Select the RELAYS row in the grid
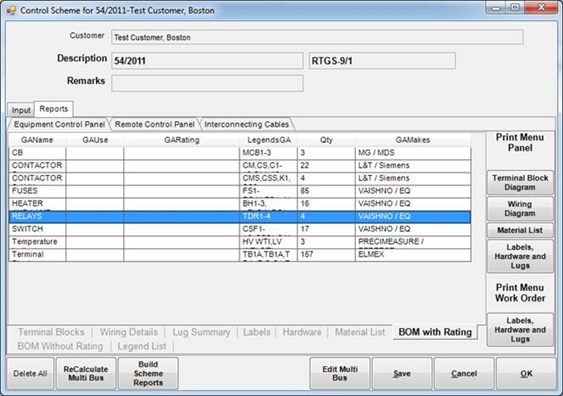 pyautogui.click(x=239, y=216)
